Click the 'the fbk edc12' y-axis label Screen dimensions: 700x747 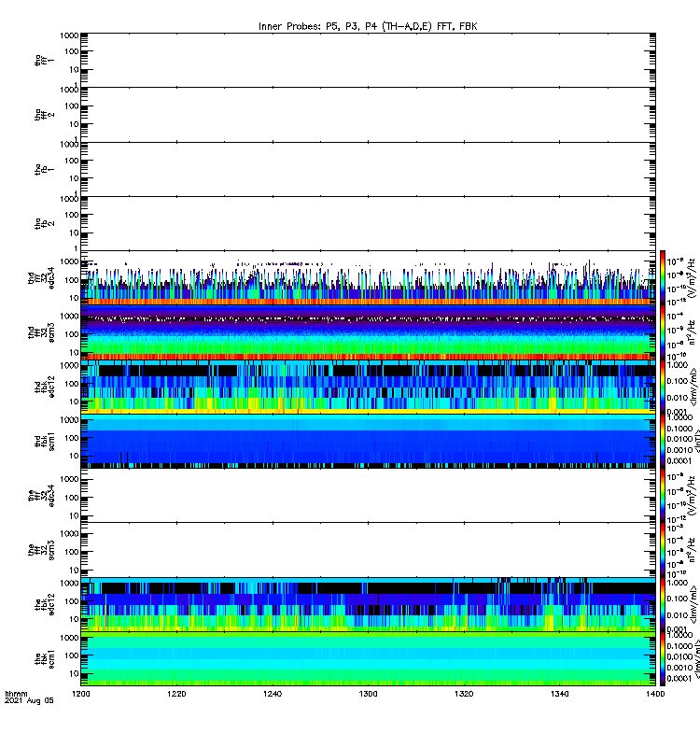(x=44, y=604)
